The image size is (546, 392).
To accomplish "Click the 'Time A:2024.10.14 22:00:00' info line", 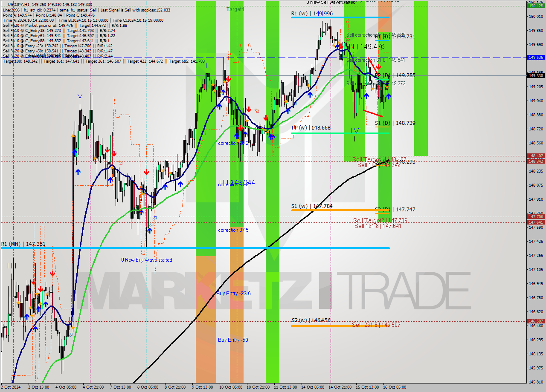I will (x=83, y=20).
